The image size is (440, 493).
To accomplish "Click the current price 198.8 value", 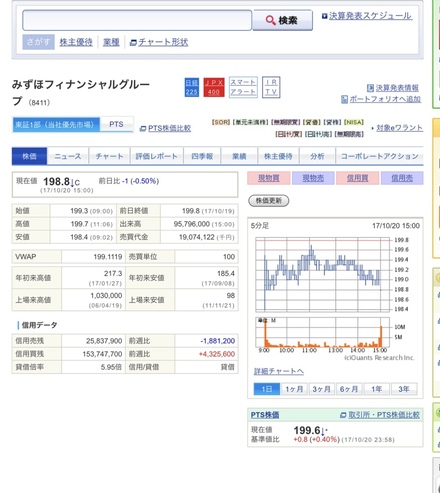I will tap(57, 182).
